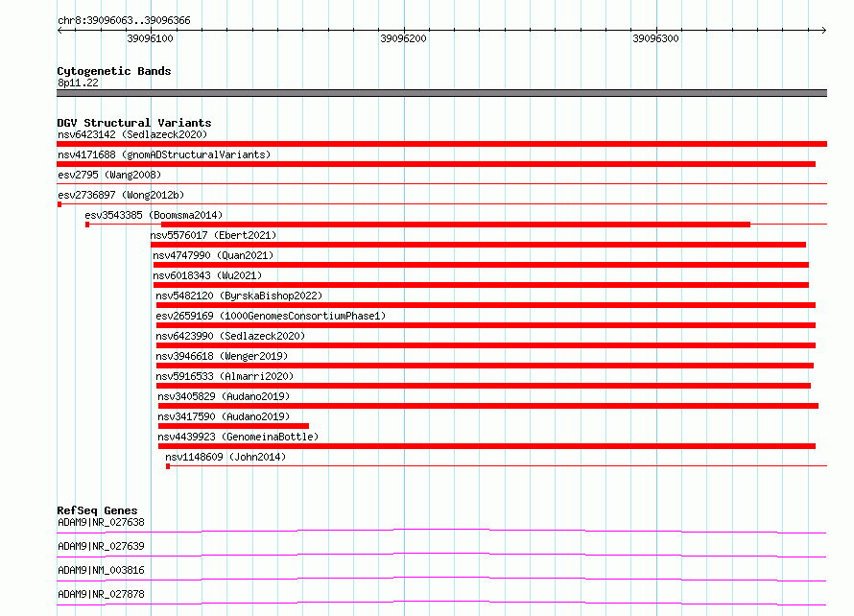The height and width of the screenshot is (616, 854).
Task: Click the RefSeq Genes track title
Action: [97, 510]
